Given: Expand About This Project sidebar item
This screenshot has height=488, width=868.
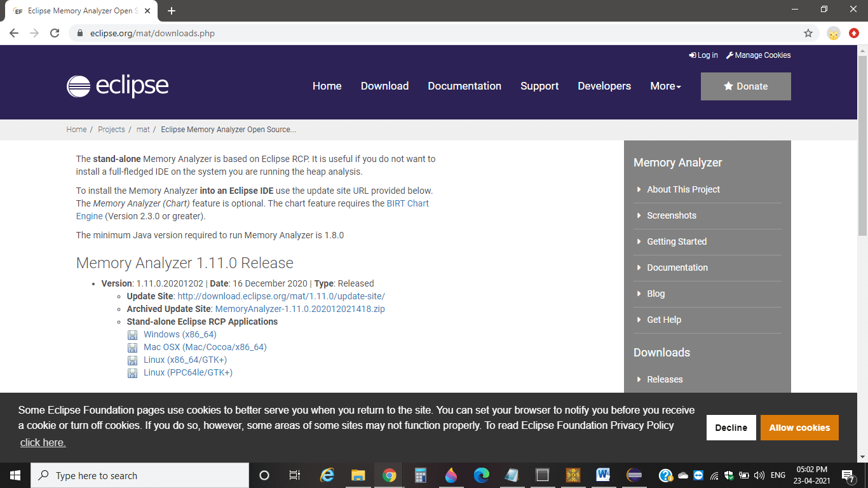Looking at the screenshot, I should (x=683, y=189).
